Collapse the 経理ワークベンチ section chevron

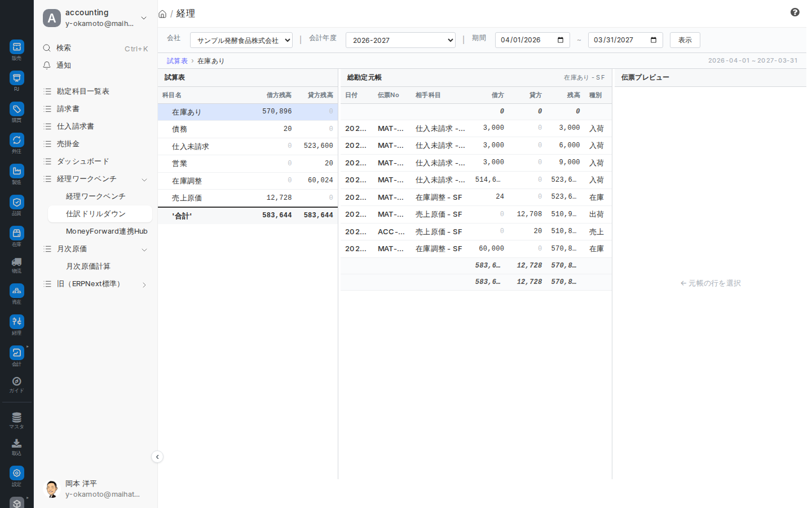click(x=144, y=179)
